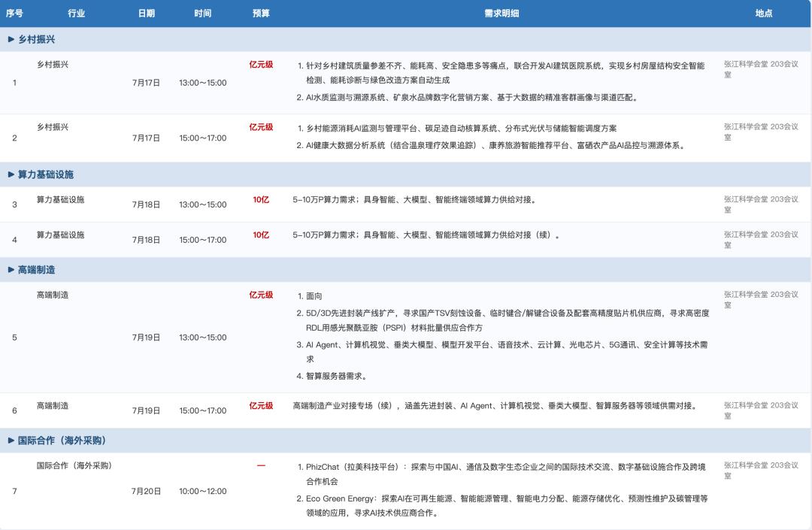Click the 7月17日 date in row 1

(146, 83)
